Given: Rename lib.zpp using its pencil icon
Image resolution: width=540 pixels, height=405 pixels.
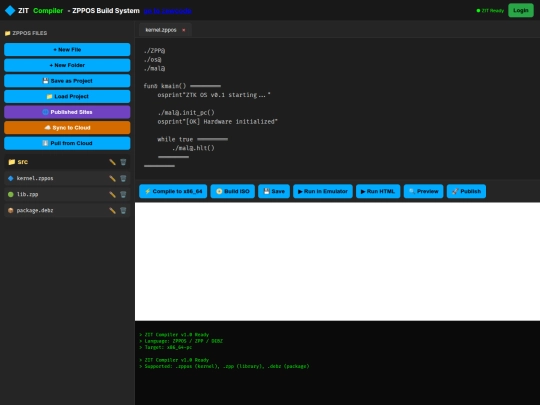Looking at the screenshot, I should point(112,195).
